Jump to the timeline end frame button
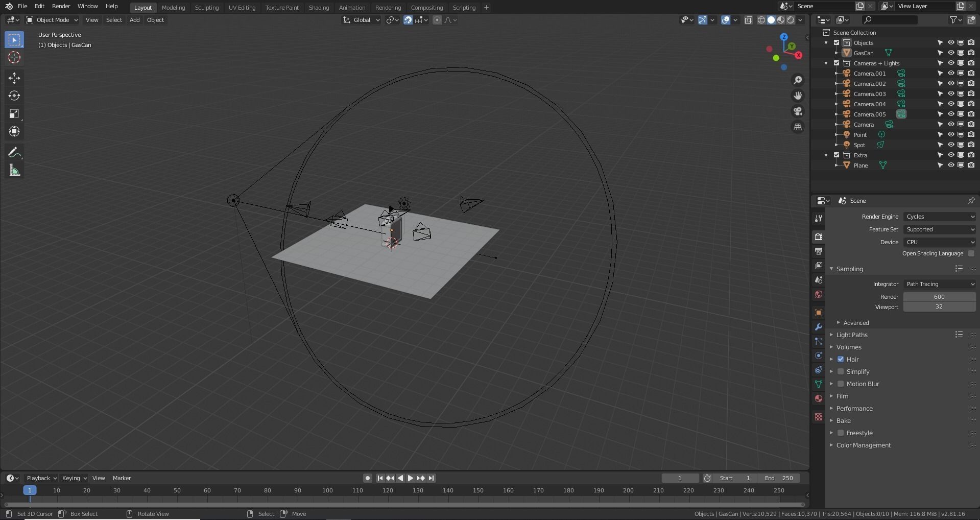Image resolution: width=980 pixels, height=520 pixels. (431, 478)
